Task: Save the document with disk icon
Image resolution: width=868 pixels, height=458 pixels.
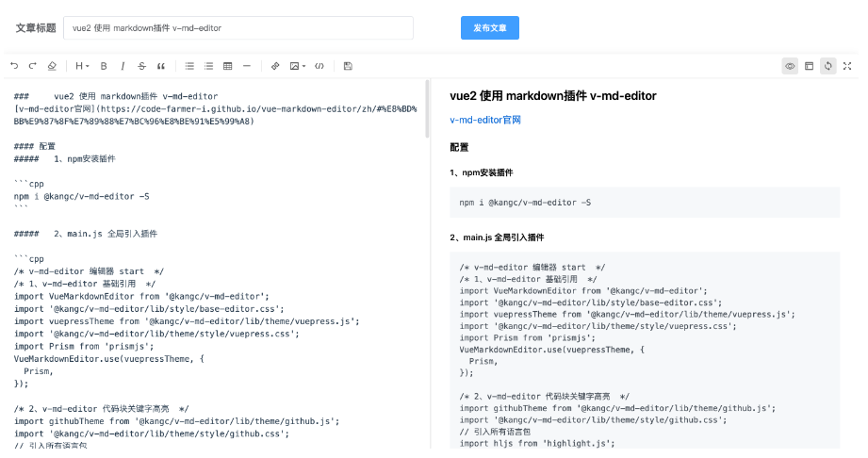Action: pos(348,66)
